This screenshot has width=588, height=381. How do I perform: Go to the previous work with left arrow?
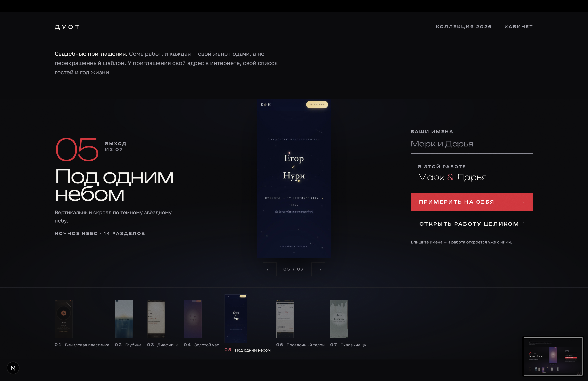[x=270, y=269]
